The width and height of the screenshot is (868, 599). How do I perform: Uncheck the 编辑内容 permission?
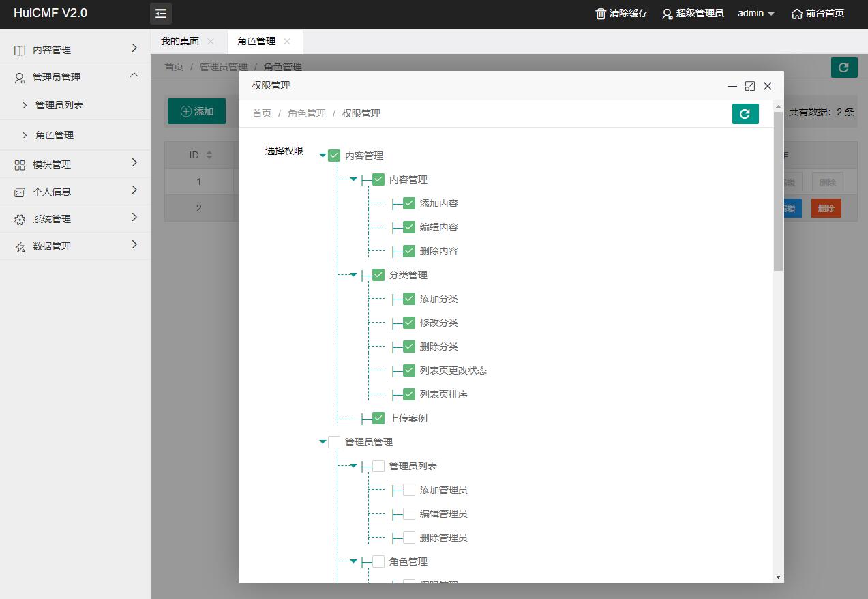tap(409, 227)
